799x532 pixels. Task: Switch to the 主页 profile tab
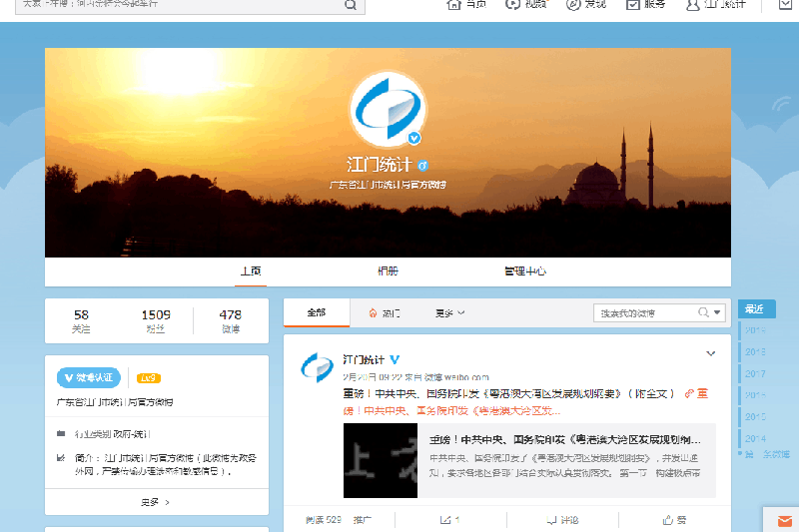click(x=251, y=271)
